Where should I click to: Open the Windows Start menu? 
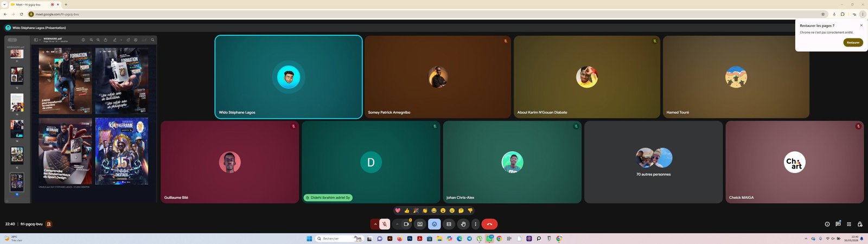coord(309,239)
